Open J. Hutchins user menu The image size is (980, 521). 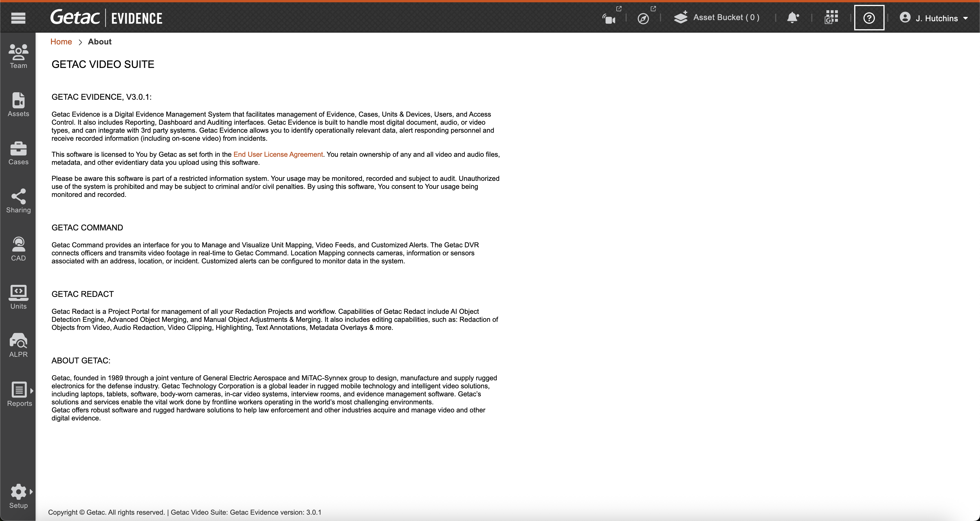[934, 18]
